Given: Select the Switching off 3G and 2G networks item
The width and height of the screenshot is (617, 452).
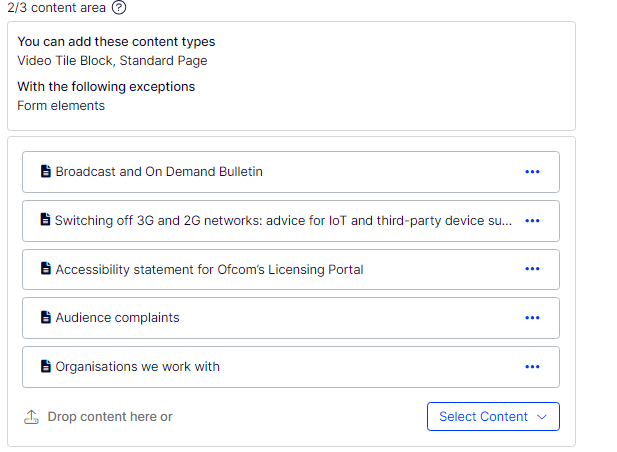Looking at the screenshot, I should click(283, 221).
